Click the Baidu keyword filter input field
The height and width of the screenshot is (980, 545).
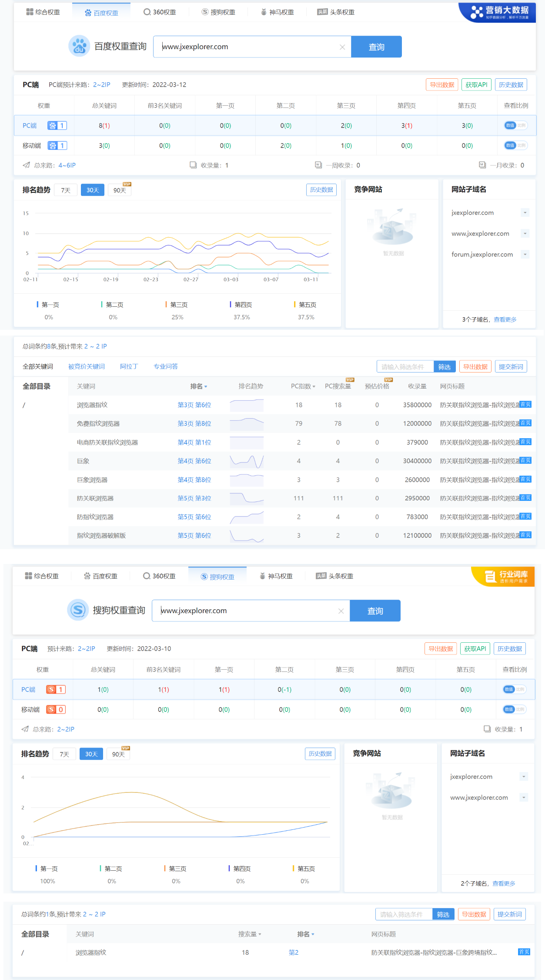click(405, 367)
